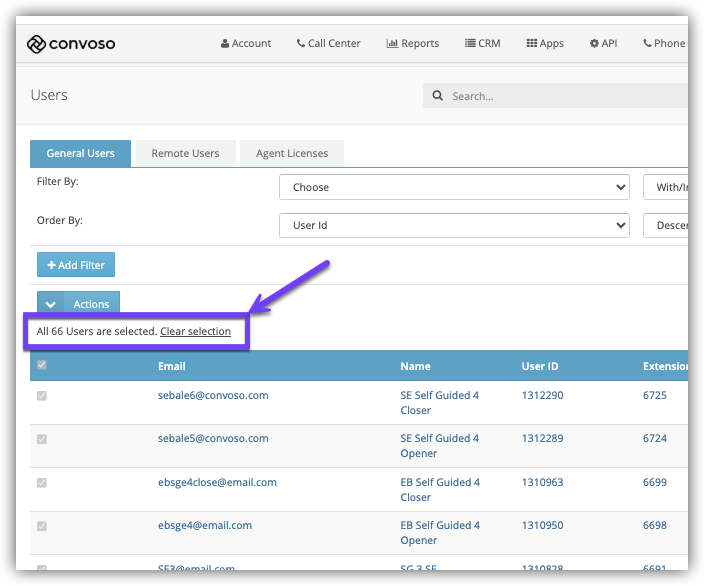Open the CRM menu
The width and height of the screenshot is (704, 586).
(483, 44)
